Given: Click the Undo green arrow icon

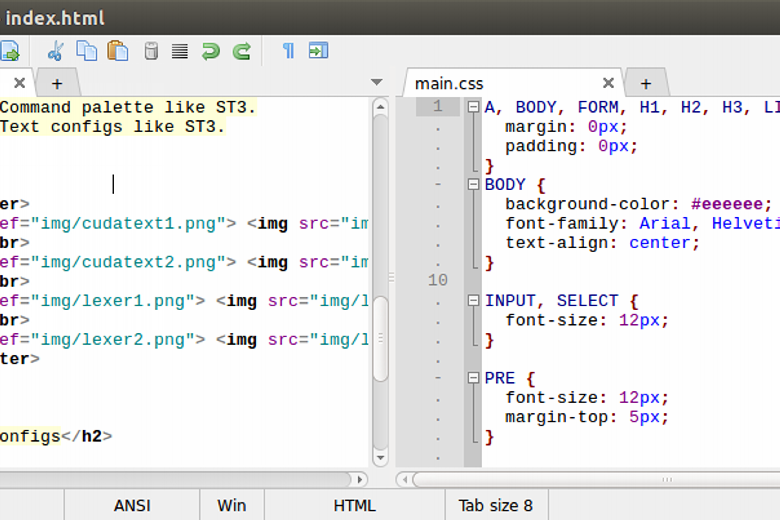Looking at the screenshot, I should click(x=211, y=51).
